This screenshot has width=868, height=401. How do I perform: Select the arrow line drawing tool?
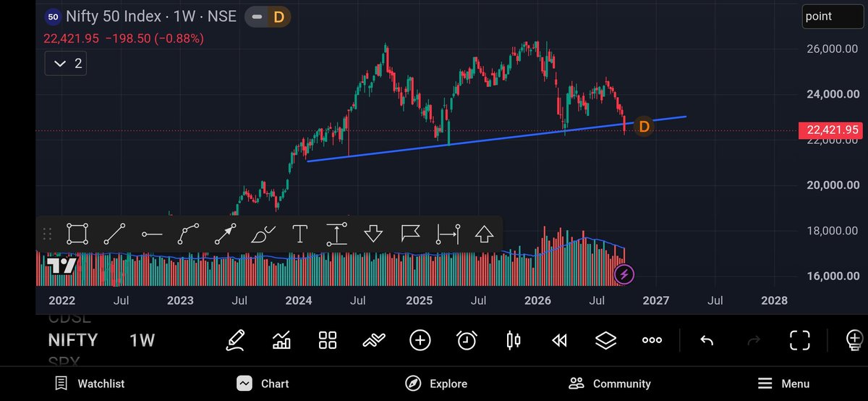click(225, 234)
